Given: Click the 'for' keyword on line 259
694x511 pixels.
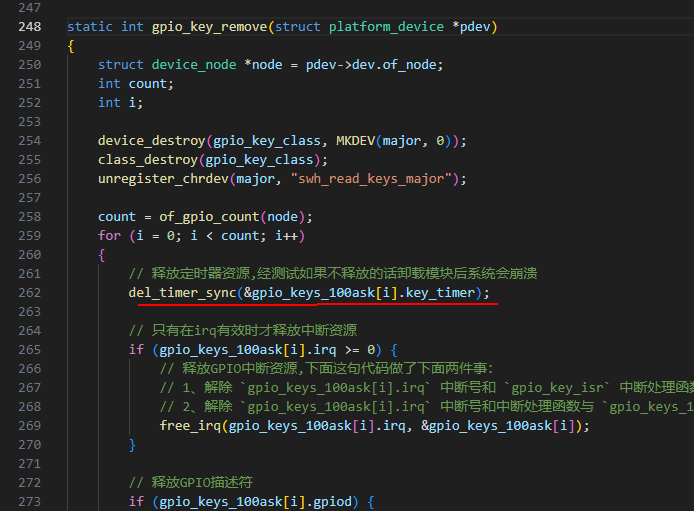Looking at the screenshot, I should pyautogui.click(x=109, y=236).
